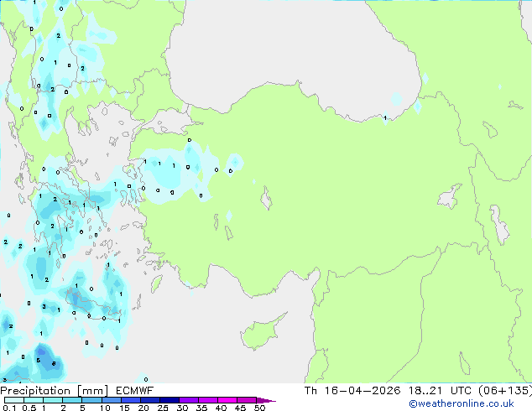This screenshot has height=411, width=532.
Task: Click the 'Precipitation' title word
Action: 35,391
